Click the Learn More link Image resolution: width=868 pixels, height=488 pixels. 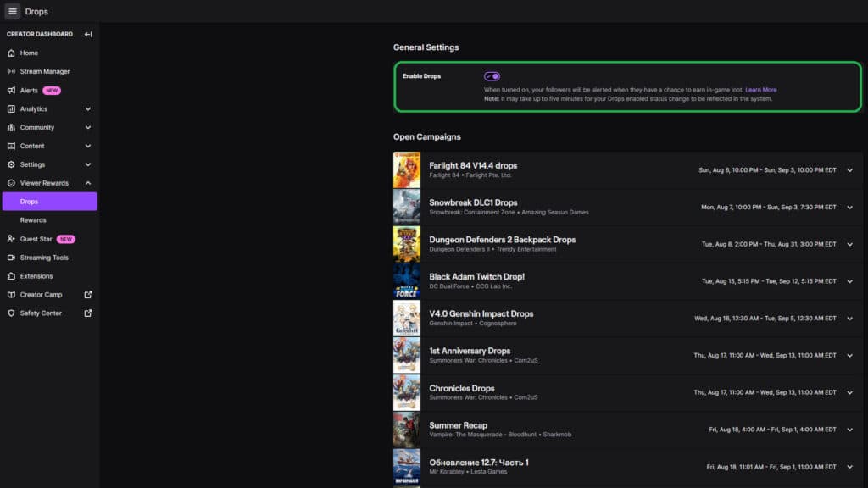762,87
